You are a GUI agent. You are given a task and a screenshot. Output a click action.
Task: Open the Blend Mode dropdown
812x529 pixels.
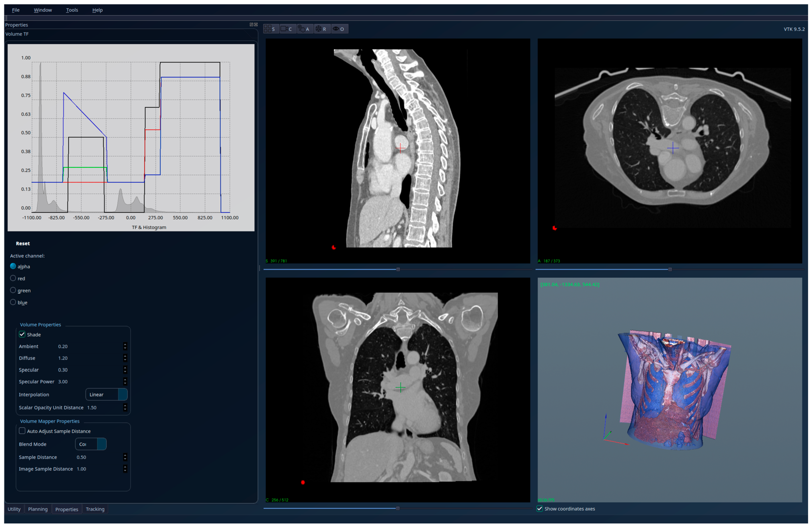pos(91,444)
